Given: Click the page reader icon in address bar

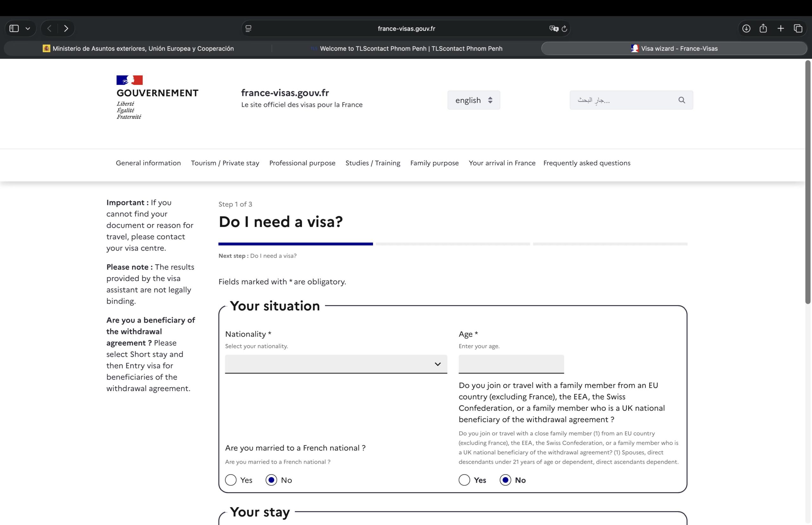Looking at the screenshot, I should click(248, 29).
